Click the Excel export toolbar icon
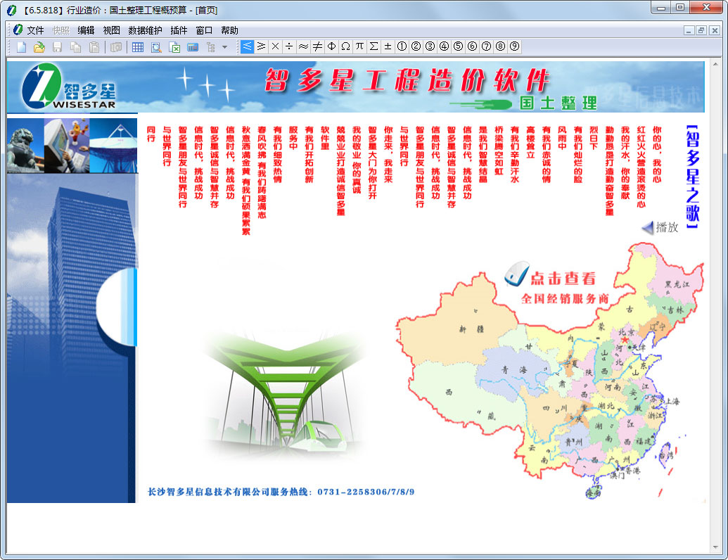The height and width of the screenshot is (560, 728). click(x=174, y=47)
